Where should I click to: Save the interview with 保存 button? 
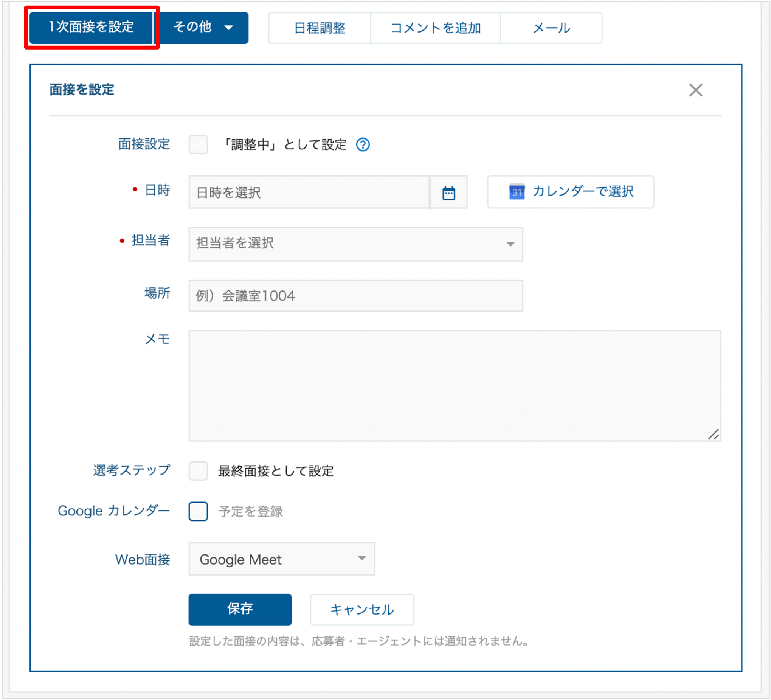[240, 609]
